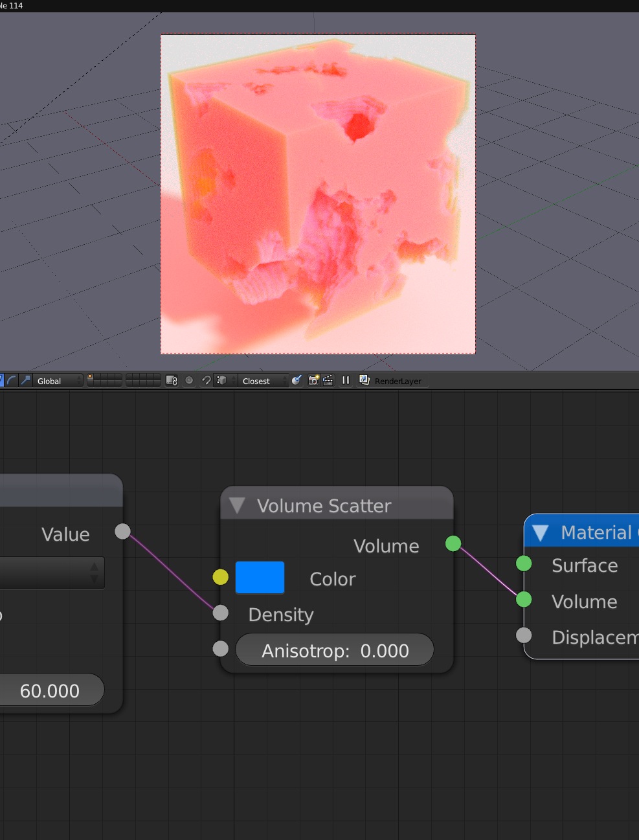
Task: Open the Global transform orientation dropdown
Action: pos(58,381)
